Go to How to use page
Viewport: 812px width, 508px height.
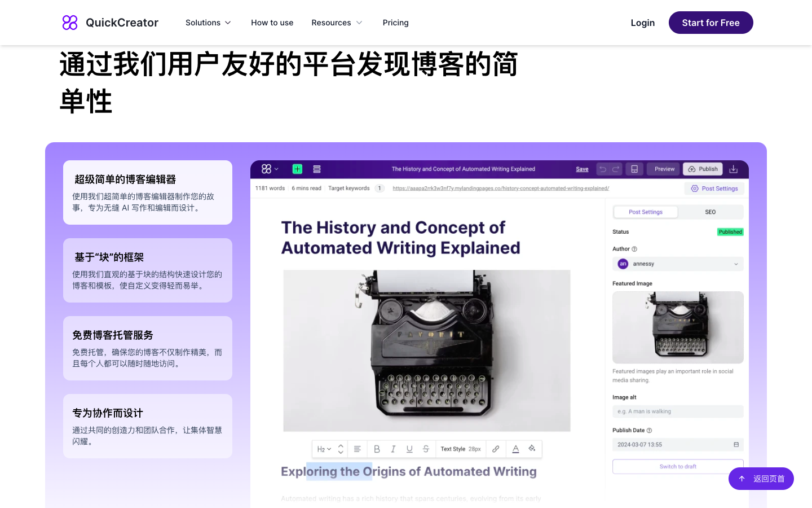pos(272,23)
